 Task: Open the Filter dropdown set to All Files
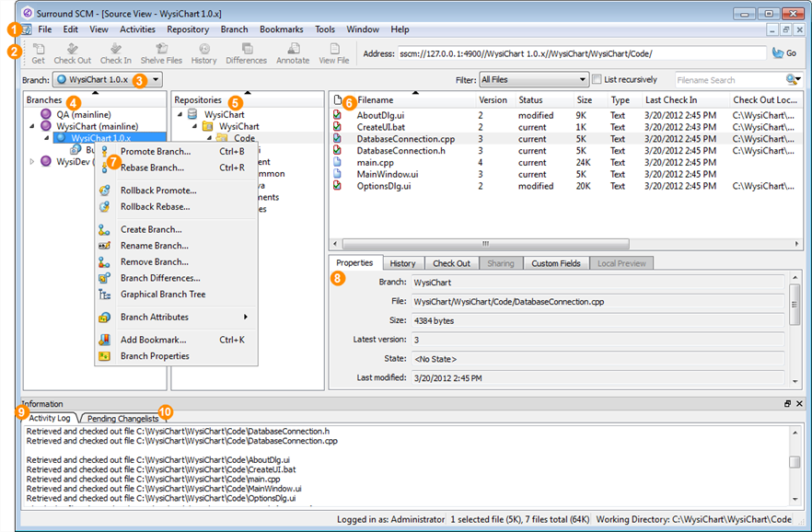coord(533,80)
